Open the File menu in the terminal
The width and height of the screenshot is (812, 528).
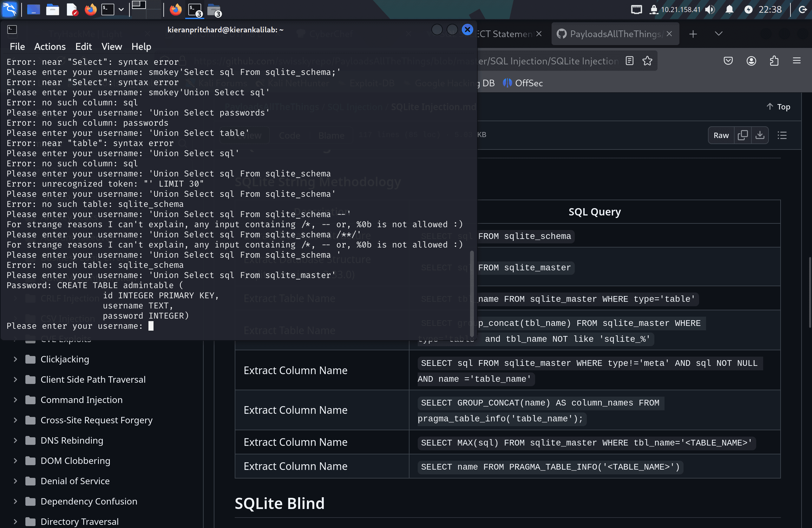(17, 46)
